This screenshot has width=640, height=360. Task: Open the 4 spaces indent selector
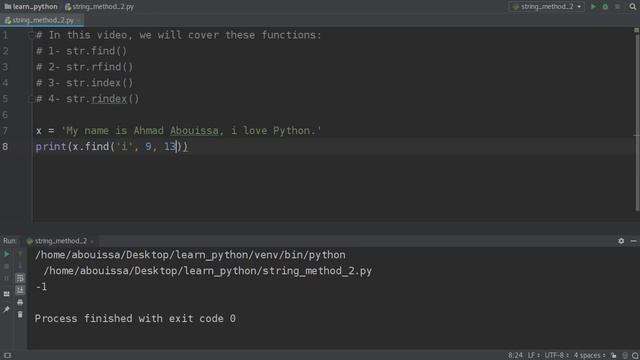589,355
